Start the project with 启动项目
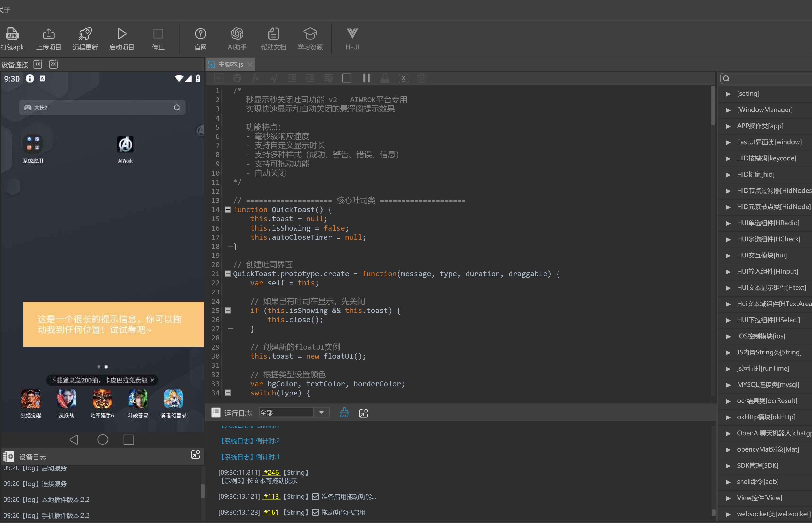This screenshot has width=812, height=523. tap(122, 39)
